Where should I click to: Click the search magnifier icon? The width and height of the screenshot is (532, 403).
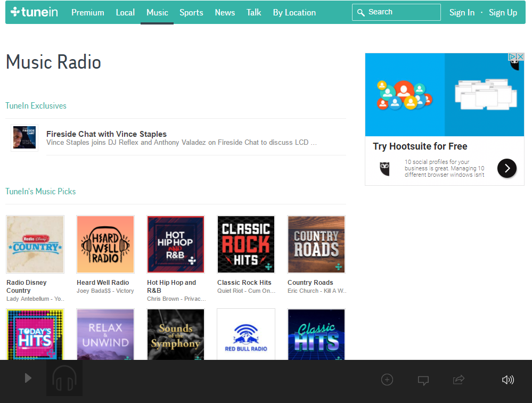point(361,13)
